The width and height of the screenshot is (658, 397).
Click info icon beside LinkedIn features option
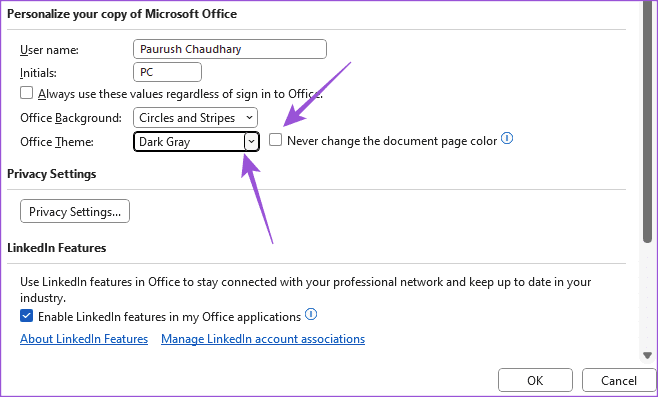[x=311, y=314]
